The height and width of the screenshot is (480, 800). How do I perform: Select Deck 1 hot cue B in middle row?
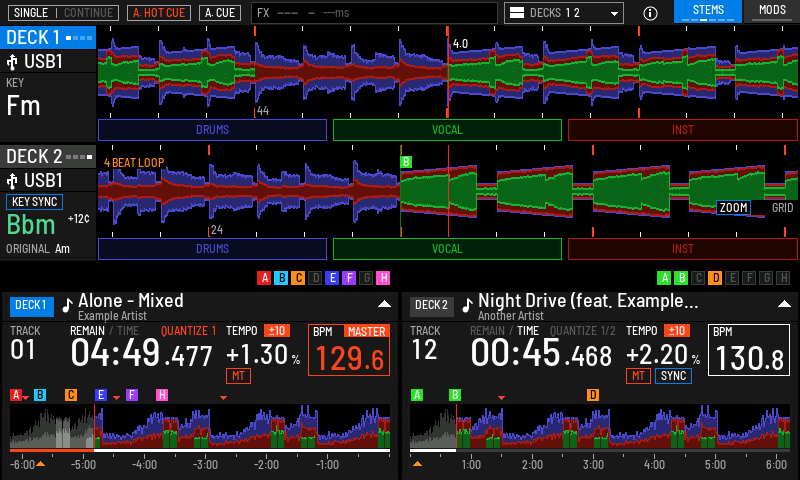tap(281, 278)
